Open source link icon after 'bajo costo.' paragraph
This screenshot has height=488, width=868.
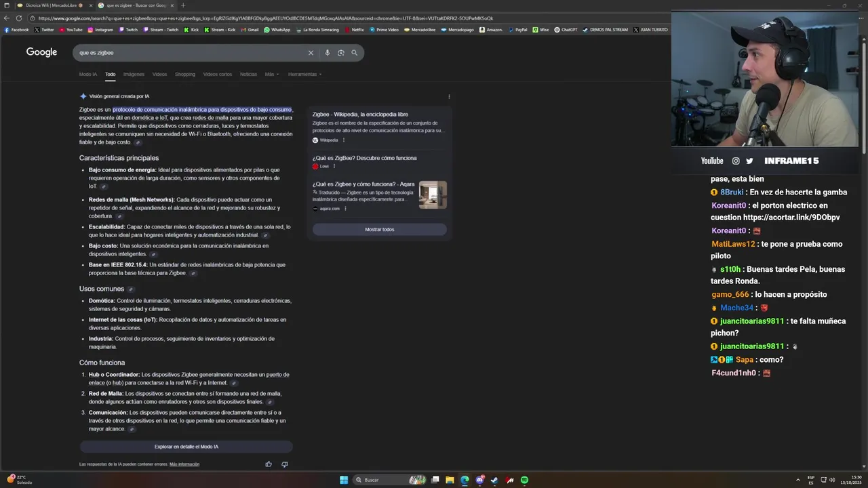(x=138, y=142)
